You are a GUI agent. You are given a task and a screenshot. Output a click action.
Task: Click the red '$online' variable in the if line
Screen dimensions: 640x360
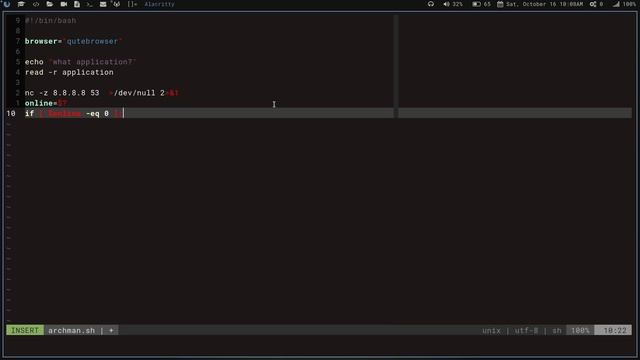(64, 113)
